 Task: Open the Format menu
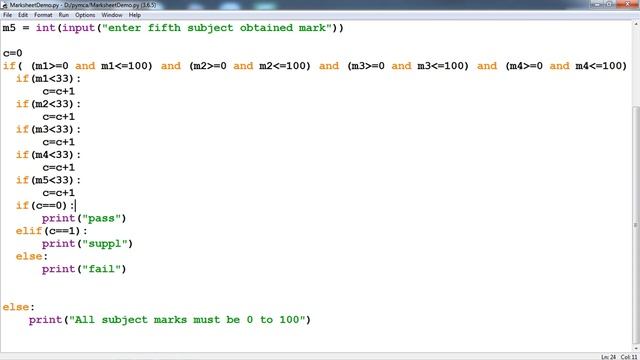[x=43, y=15]
